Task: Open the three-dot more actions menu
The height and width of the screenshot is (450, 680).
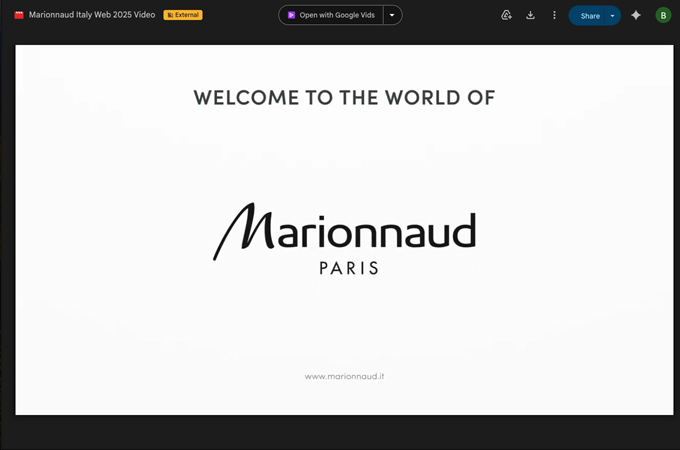Action: [x=554, y=15]
